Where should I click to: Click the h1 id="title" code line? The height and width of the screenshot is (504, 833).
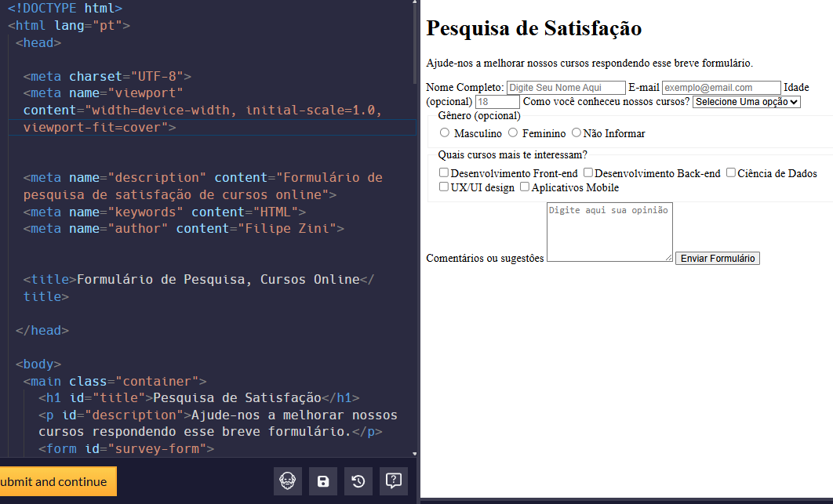[x=198, y=397]
